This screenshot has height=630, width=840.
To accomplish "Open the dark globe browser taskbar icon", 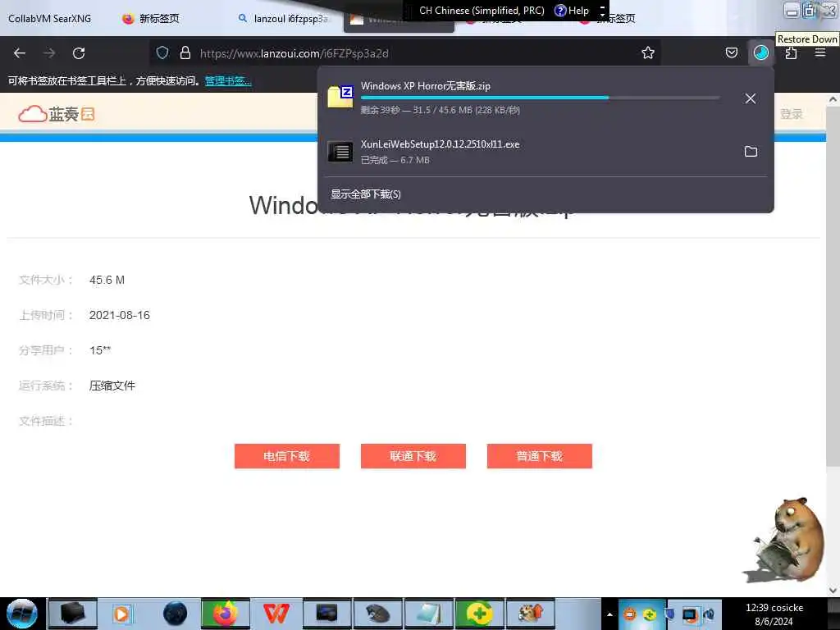I will (175, 614).
